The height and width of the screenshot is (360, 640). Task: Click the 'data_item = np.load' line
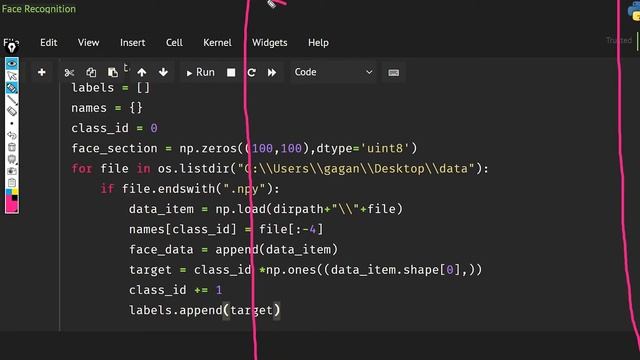[x=266, y=209]
